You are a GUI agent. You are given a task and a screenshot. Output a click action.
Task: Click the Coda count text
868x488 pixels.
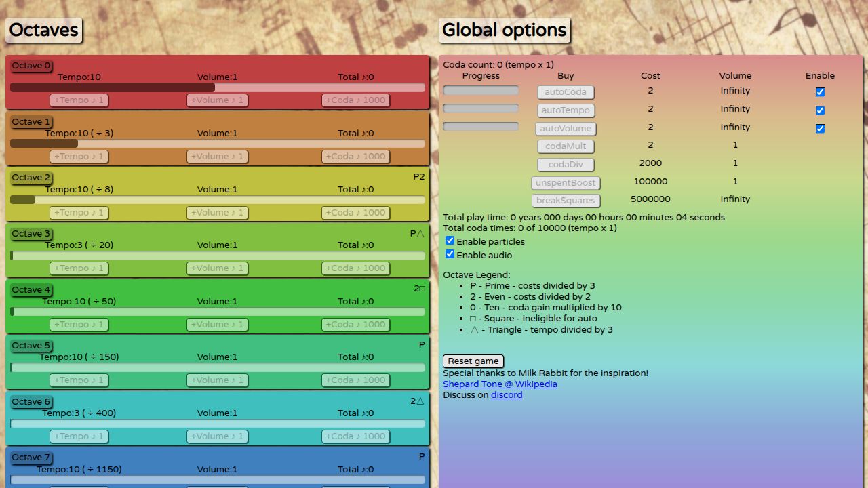(498, 65)
